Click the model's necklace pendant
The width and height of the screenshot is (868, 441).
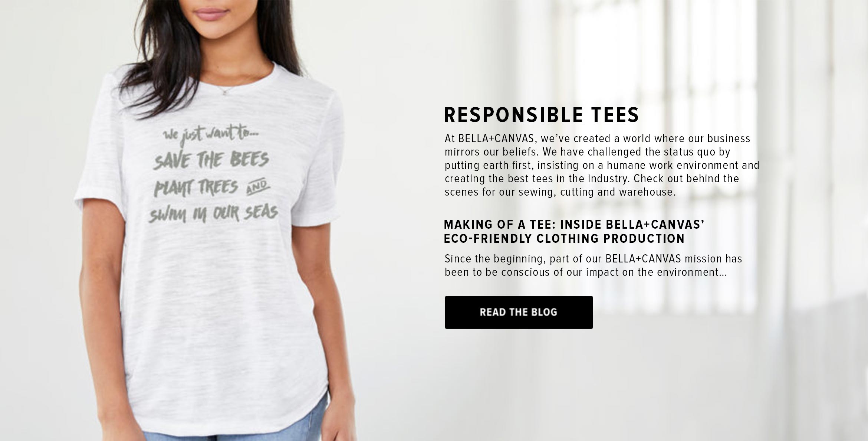225,93
